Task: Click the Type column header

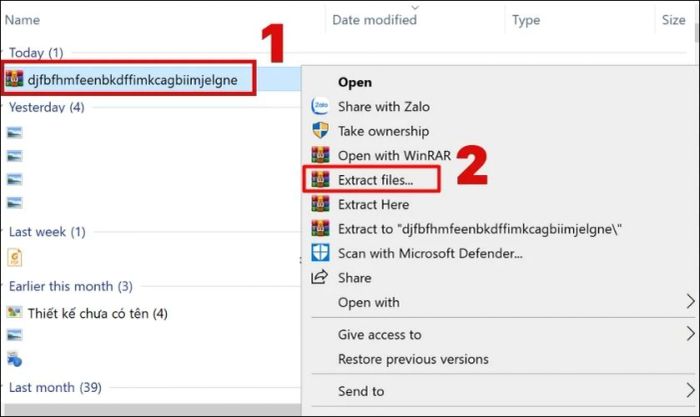Action: (526, 20)
